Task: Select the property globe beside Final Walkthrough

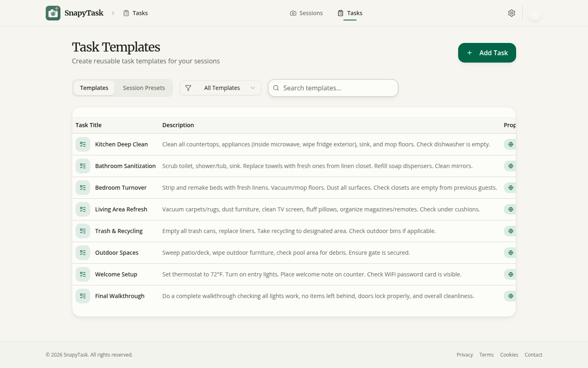Action: coord(510,296)
